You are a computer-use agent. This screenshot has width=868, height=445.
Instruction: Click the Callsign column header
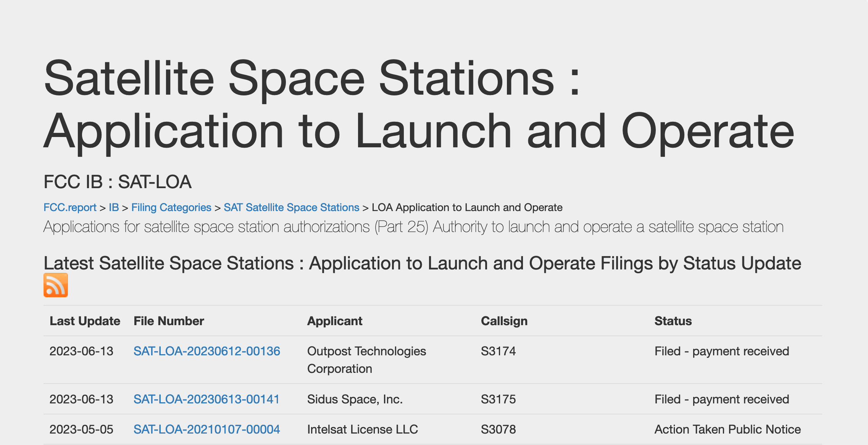tap(504, 321)
